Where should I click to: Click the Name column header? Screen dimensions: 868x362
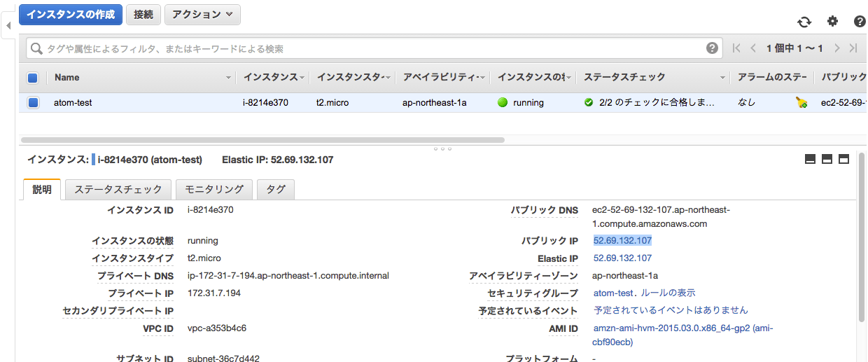(67, 77)
